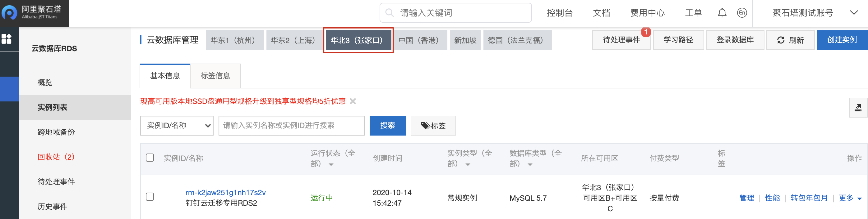Click the 云数据库RDS sidebar heading
This screenshot has height=219, width=868.
click(54, 48)
